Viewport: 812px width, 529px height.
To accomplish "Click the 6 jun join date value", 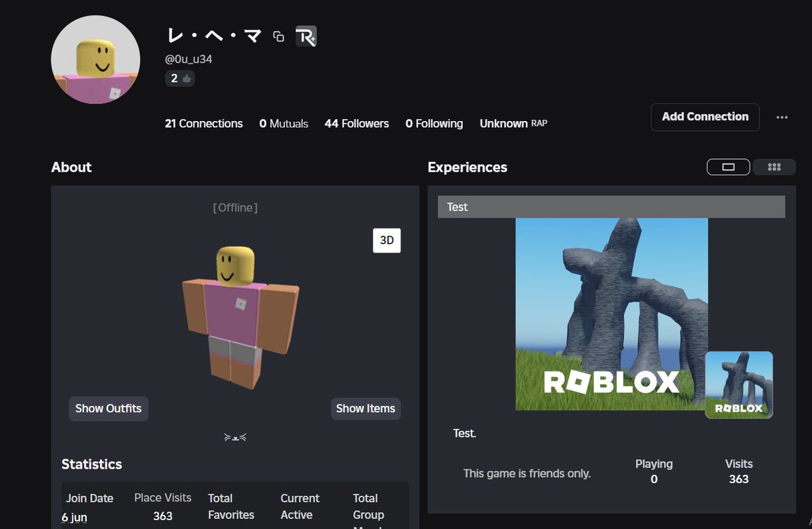I will pyautogui.click(x=74, y=517).
